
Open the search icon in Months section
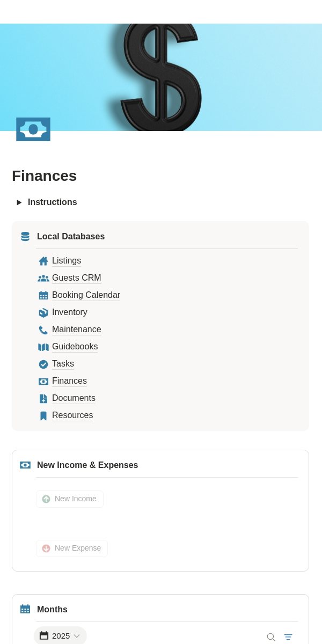[x=271, y=637]
